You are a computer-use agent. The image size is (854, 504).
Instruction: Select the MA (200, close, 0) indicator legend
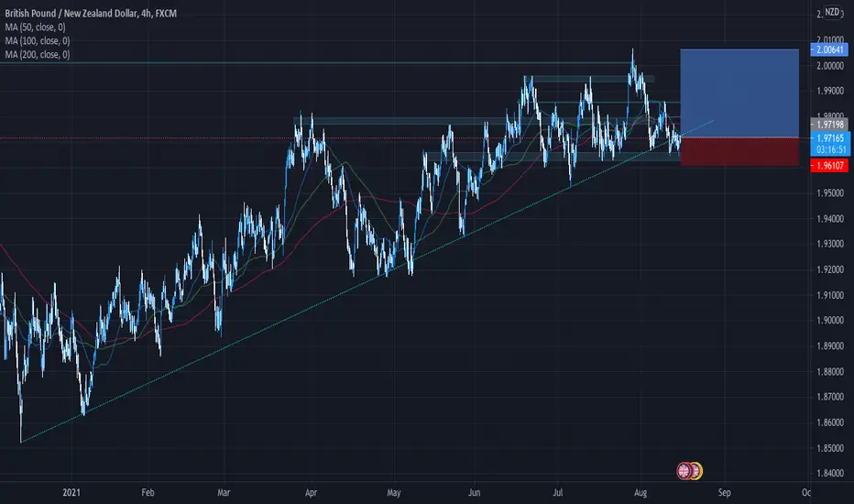[x=38, y=54]
